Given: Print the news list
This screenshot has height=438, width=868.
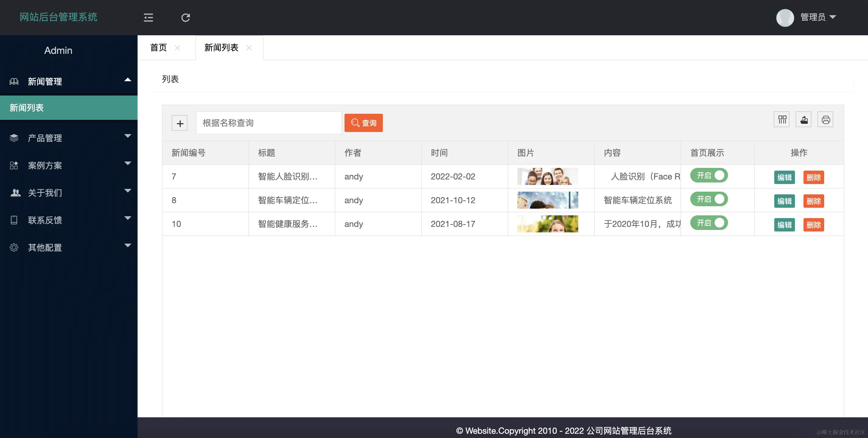Looking at the screenshot, I should [x=825, y=119].
